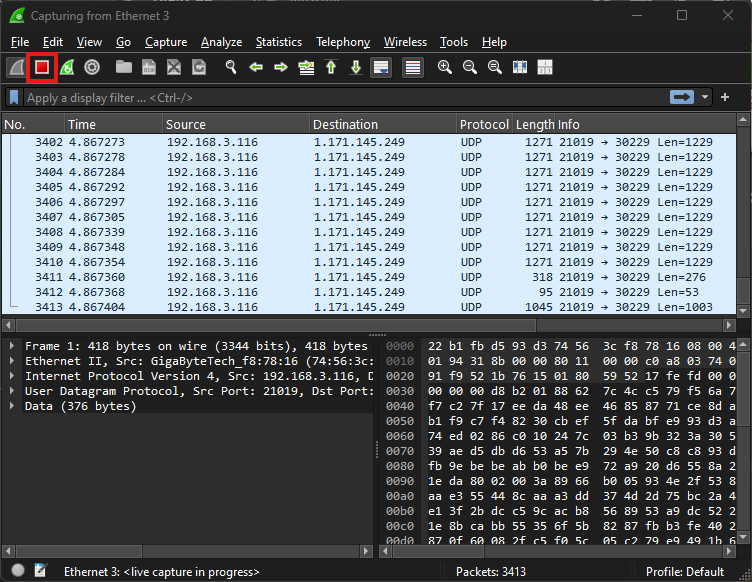Open the Statistics menu
The width and height of the screenshot is (752, 582).
279,42
